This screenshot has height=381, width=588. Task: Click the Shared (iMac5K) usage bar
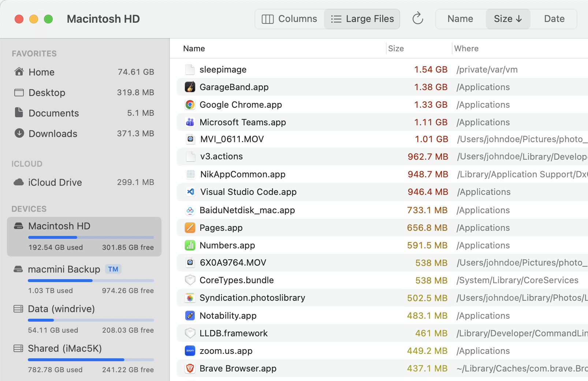(x=91, y=360)
